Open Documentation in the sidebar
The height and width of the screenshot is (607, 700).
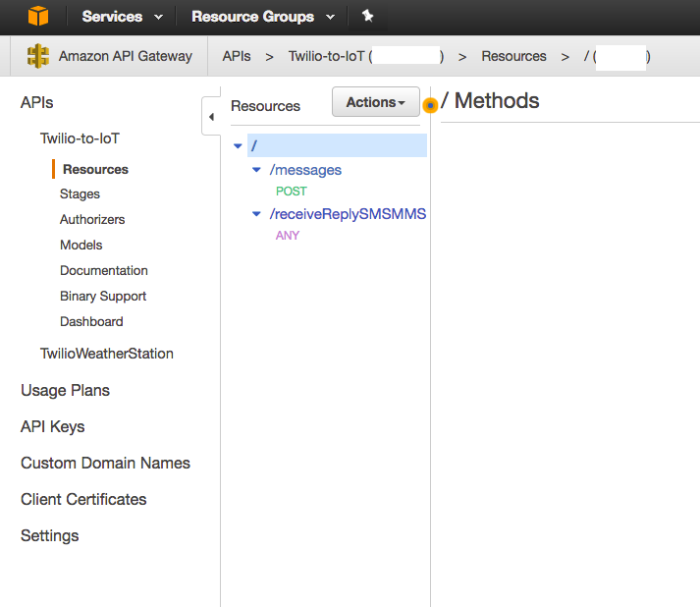104,270
